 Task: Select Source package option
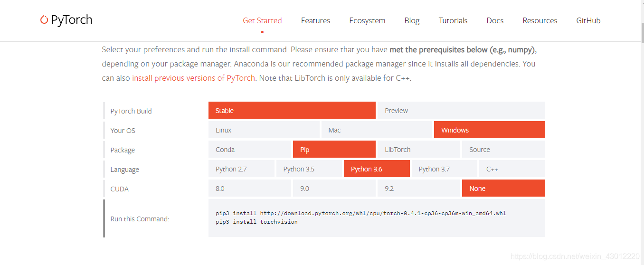[x=503, y=149]
